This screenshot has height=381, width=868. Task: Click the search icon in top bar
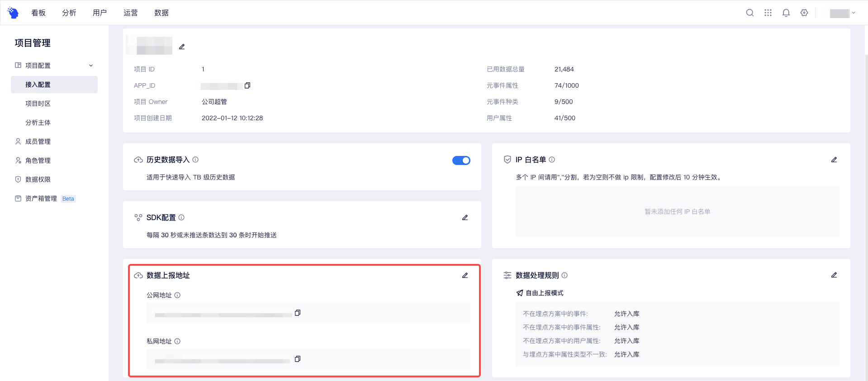749,13
